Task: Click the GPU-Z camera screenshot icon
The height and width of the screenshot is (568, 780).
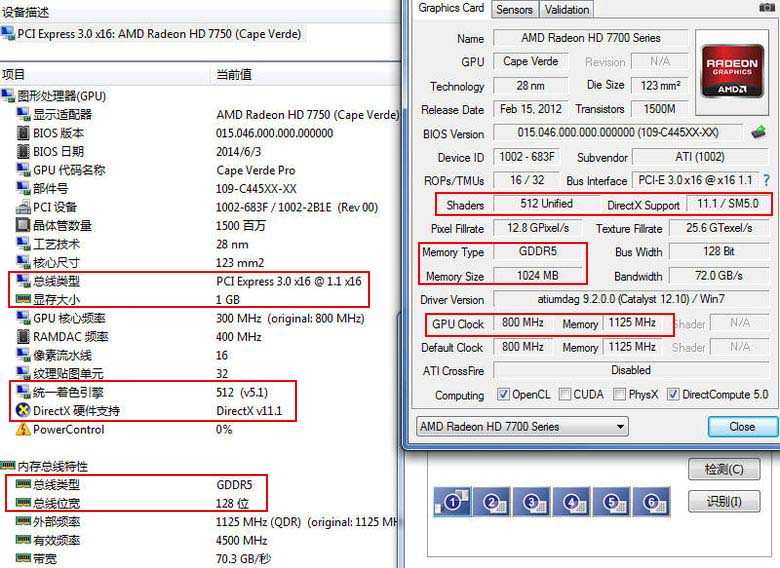Action: click(767, 7)
